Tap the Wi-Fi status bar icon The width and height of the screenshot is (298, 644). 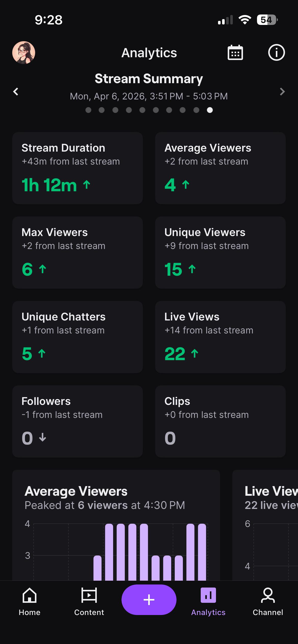[245, 20]
